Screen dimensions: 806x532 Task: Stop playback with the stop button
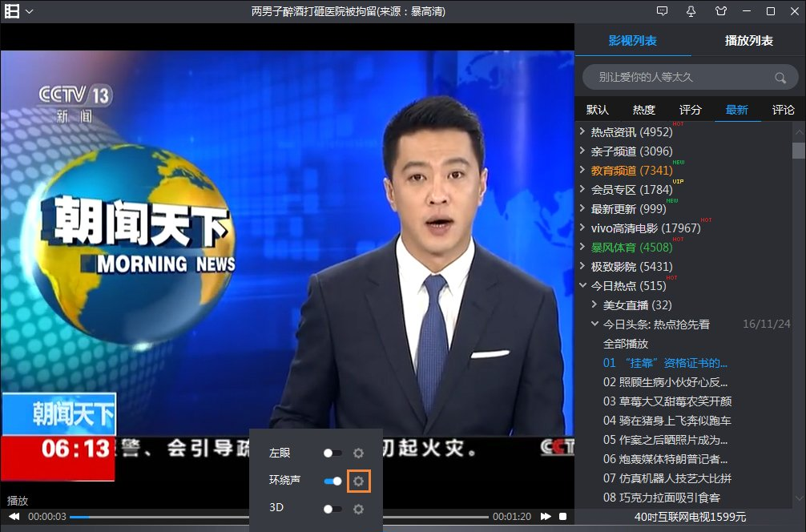tap(563, 517)
